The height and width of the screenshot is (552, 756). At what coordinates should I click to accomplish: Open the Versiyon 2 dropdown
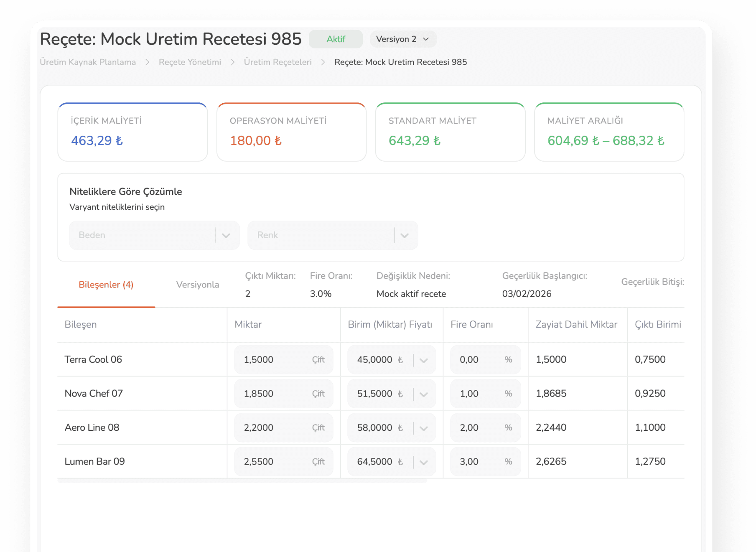coord(403,39)
